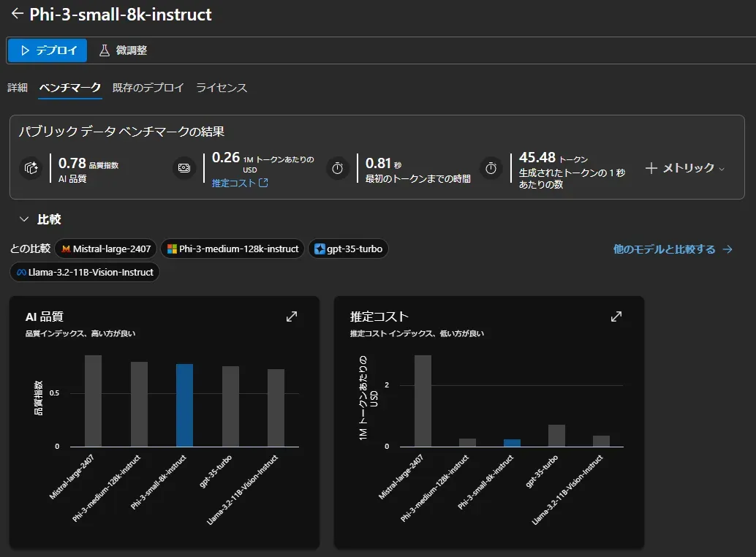This screenshot has height=557, width=756.
Task: Toggle the Mistral-large-2407 comparison model
Action: [105, 249]
